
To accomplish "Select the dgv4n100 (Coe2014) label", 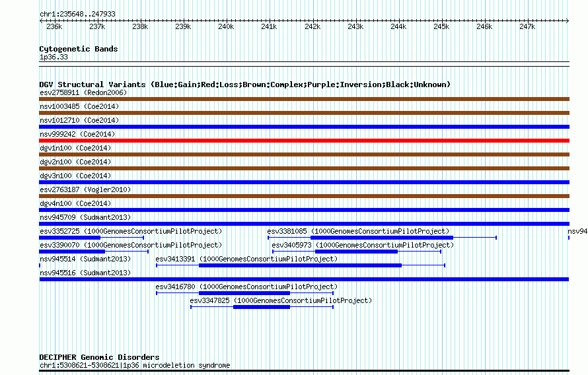I will click(75, 203).
